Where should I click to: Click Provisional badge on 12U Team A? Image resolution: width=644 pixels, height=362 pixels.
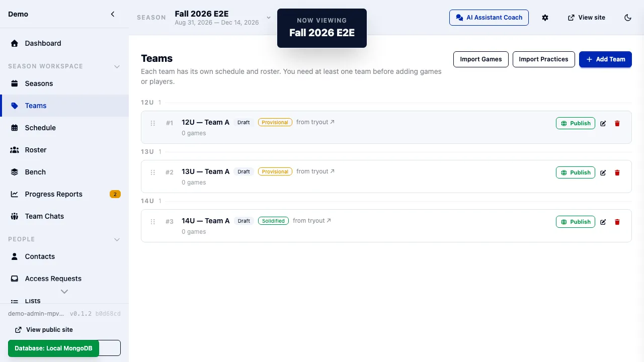[x=275, y=122]
